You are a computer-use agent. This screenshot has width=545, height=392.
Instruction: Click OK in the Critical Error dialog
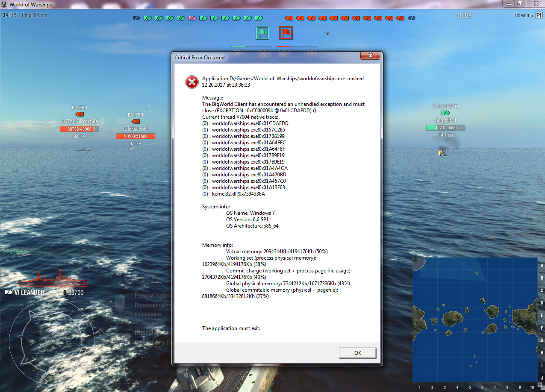358,353
